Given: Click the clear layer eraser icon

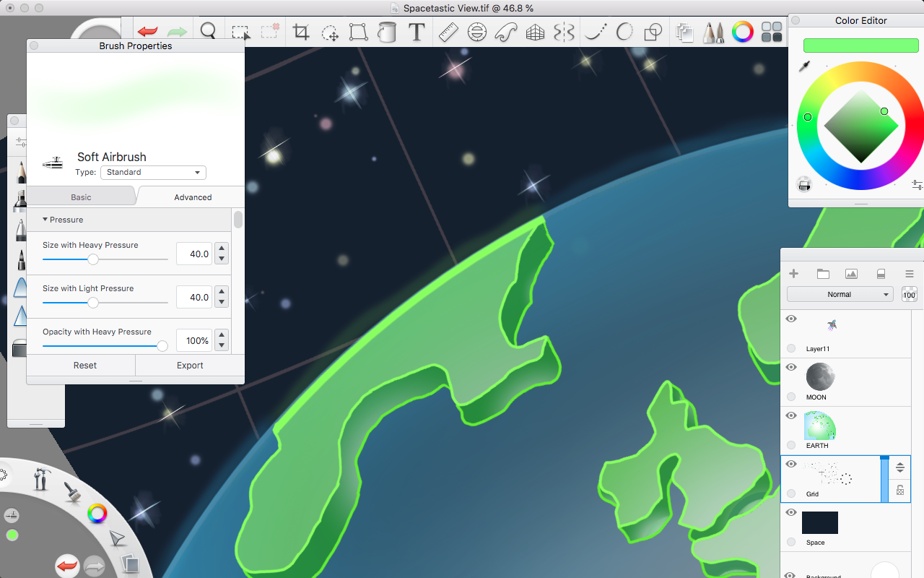Looking at the screenshot, I should [881, 274].
